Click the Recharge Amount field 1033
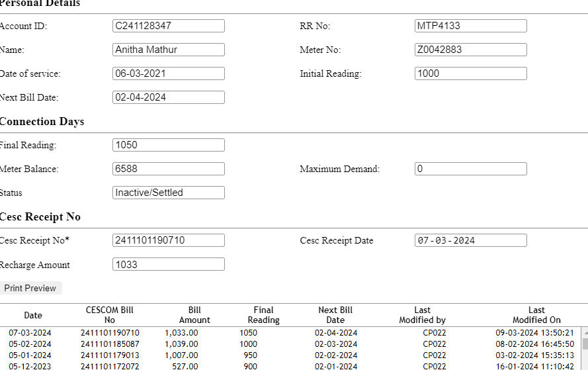The width and height of the screenshot is (588, 370). (169, 264)
